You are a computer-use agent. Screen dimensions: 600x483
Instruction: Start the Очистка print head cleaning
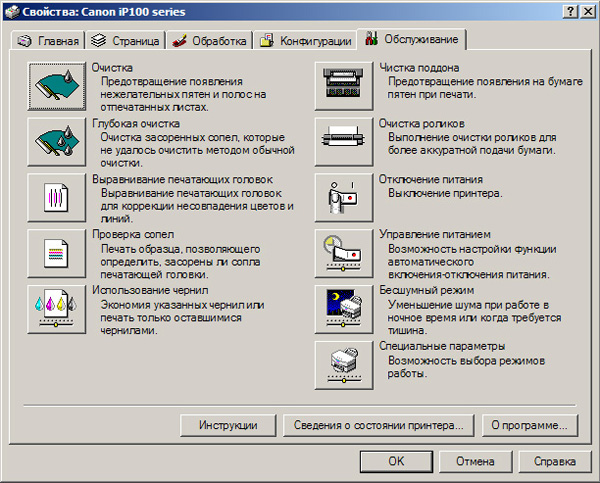[57, 86]
